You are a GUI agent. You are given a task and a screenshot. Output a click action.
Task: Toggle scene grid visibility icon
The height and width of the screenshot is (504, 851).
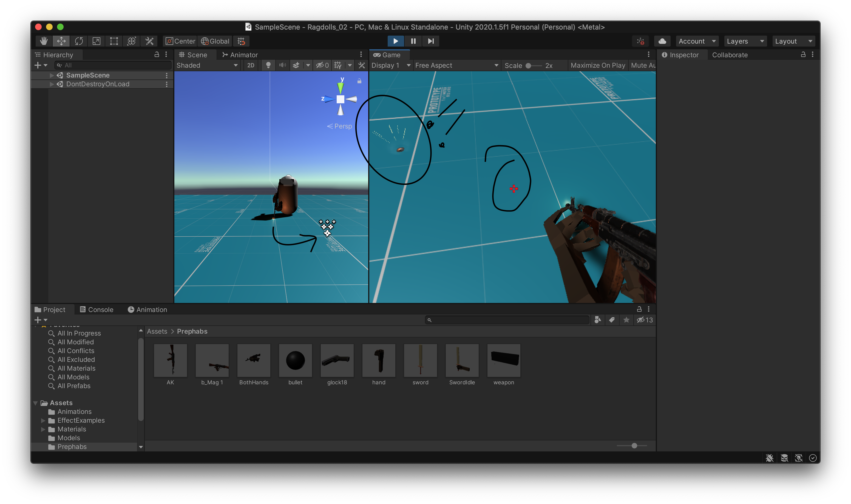click(x=338, y=65)
